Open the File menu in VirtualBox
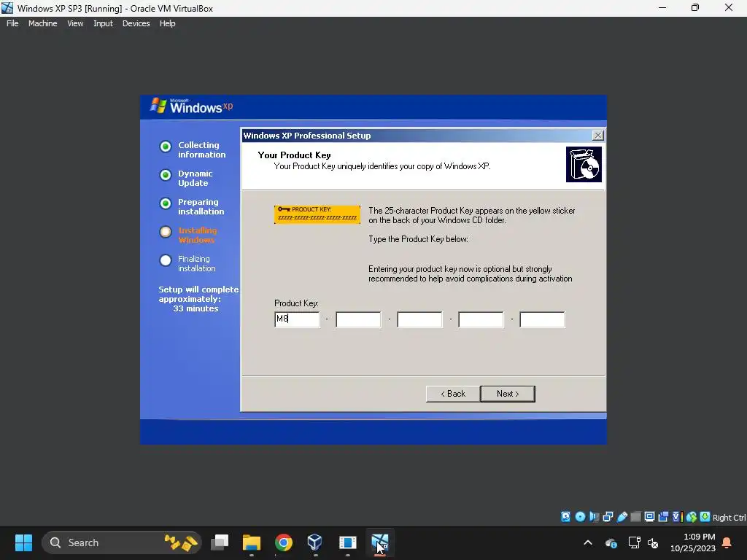This screenshot has width=747, height=560. [12, 23]
